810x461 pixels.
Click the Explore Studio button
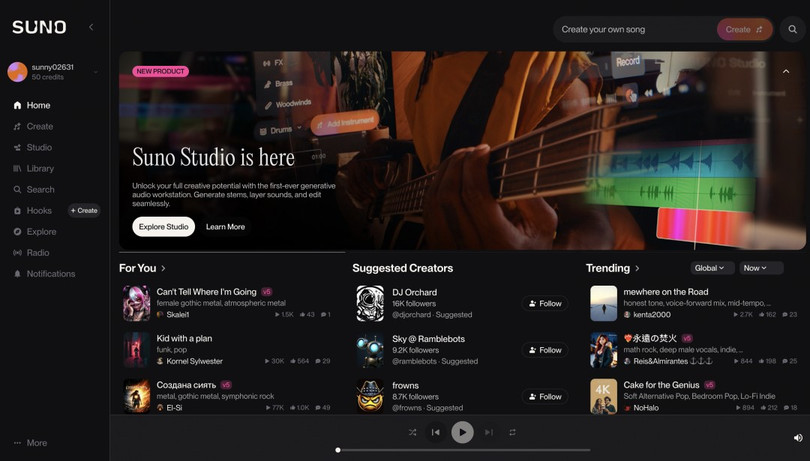[x=163, y=227]
